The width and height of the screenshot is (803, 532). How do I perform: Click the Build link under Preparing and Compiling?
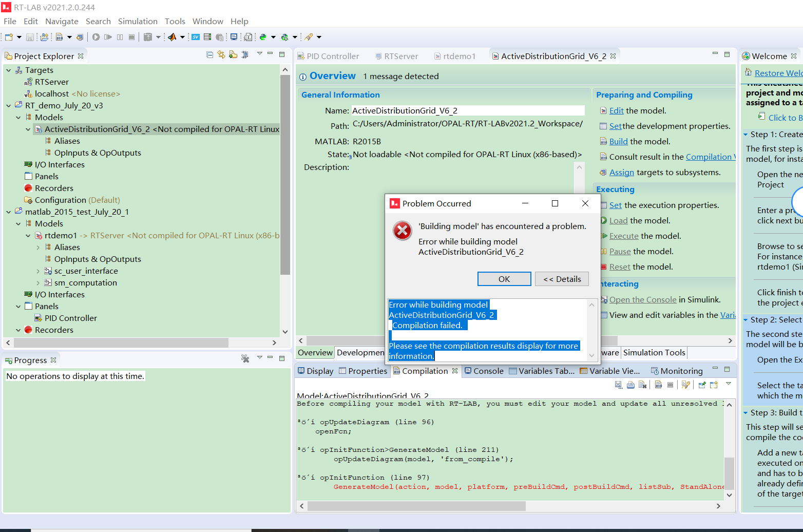click(x=618, y=141)
